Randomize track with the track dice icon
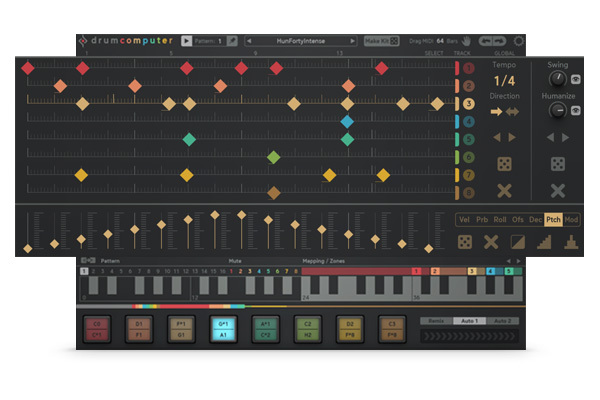Screen dimensions: 600x400 [x=504, y=164]
